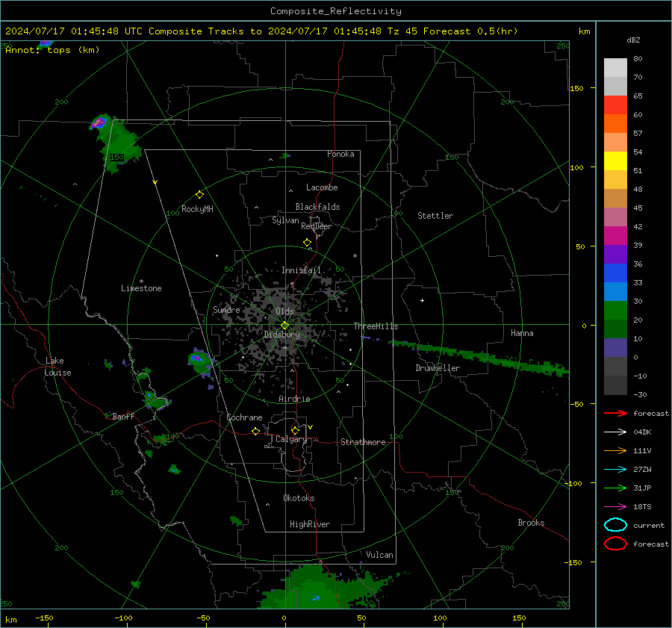The height and width of the screenshot is (628, 672).
Task: Click the asterisk marker east of Innisfail
Action: coord(355,256)
